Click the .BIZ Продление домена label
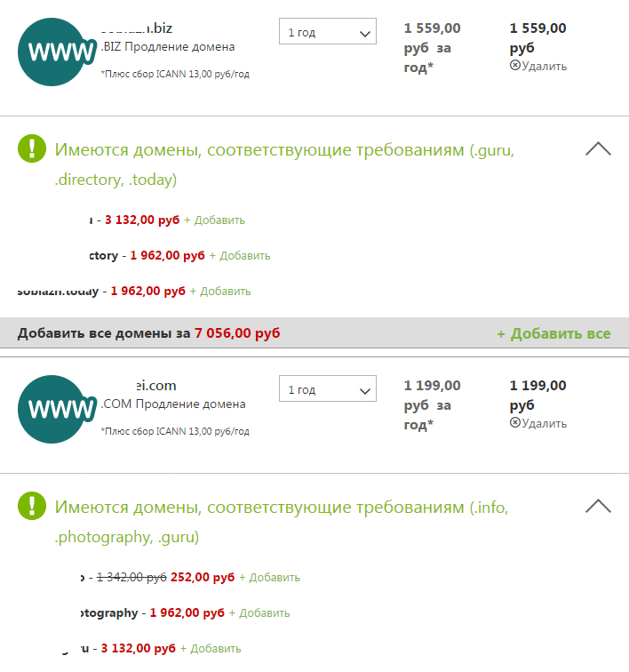The image size is (629, 672). click(168, 47)
